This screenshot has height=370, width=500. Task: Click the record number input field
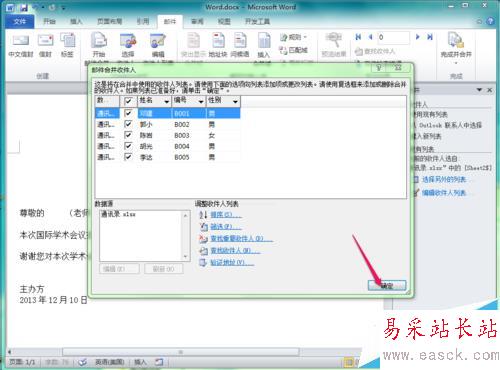click(393, 37)
